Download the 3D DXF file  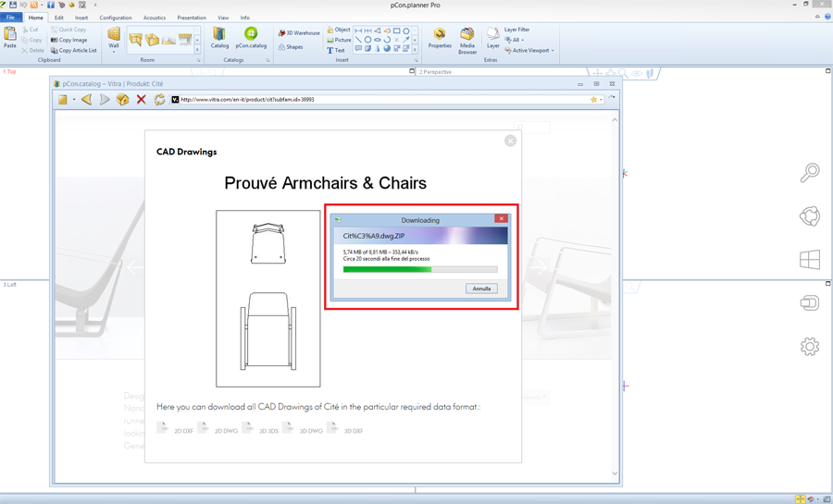point(345,428)
